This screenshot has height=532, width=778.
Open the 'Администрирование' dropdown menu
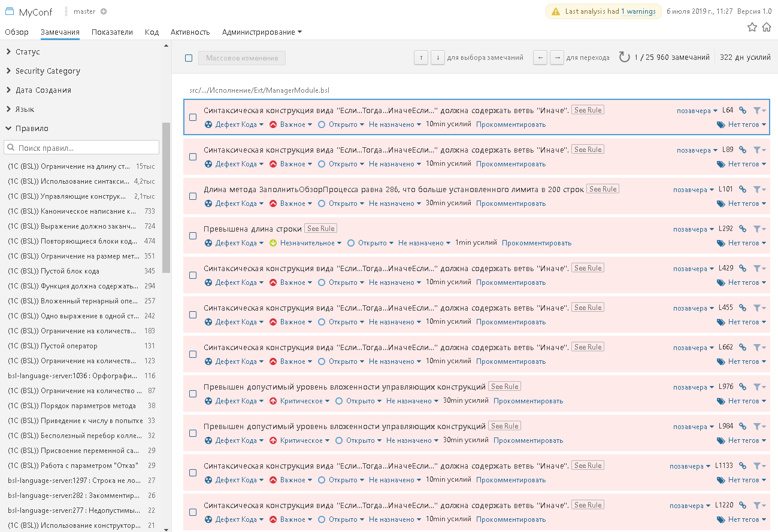tap(262, 32)
